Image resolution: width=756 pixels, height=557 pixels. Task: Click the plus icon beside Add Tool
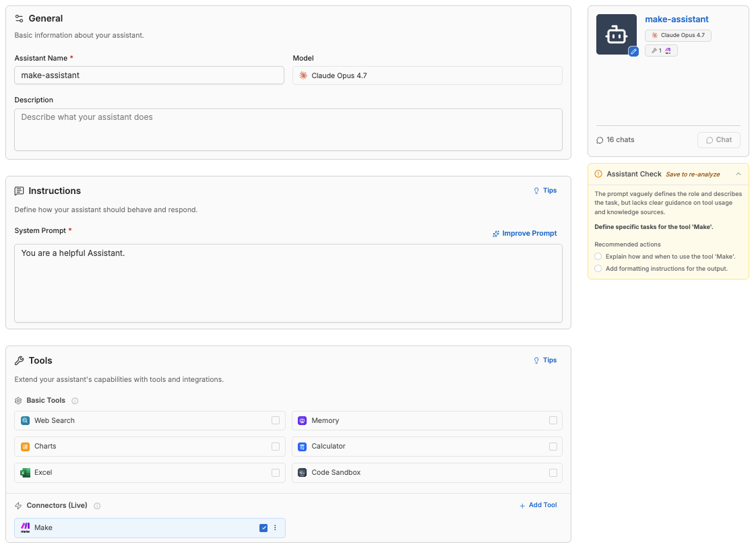point(522,505)
